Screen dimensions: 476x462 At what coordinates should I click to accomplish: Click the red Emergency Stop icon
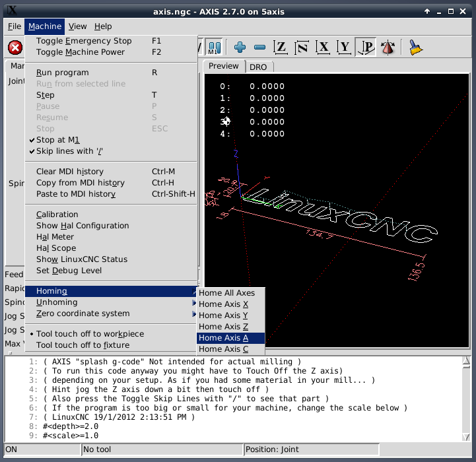[x=15, y=48]
